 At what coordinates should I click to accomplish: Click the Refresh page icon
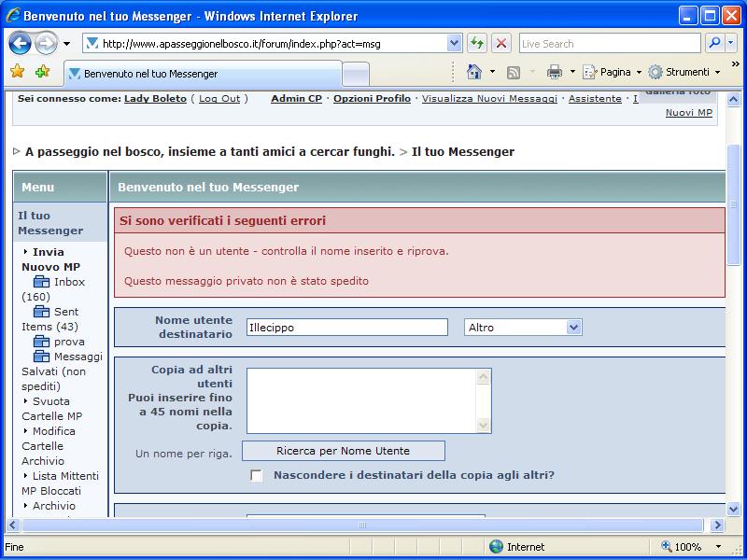coord(477,44)
